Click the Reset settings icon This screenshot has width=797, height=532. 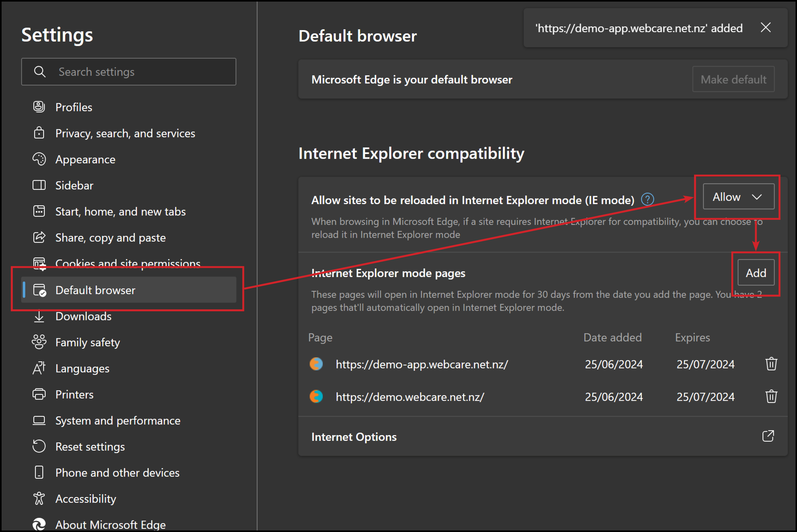click(39, 446)
